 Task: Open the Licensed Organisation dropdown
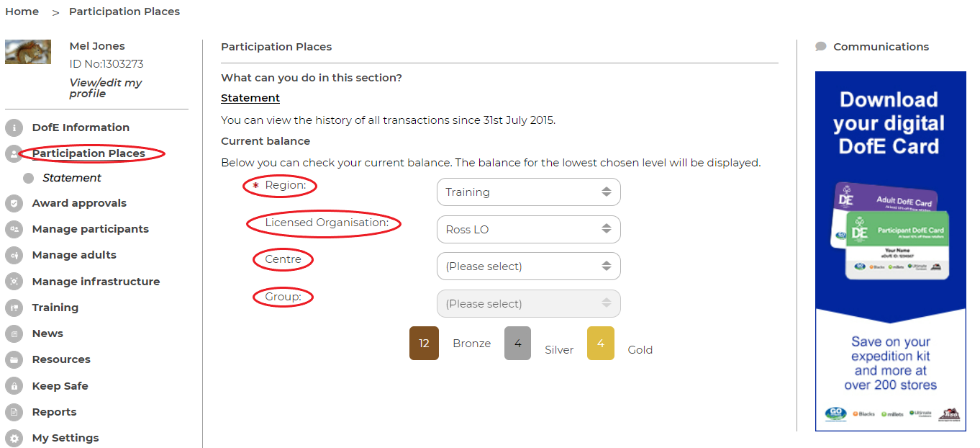pyautogui.click(x=529, y=230)
